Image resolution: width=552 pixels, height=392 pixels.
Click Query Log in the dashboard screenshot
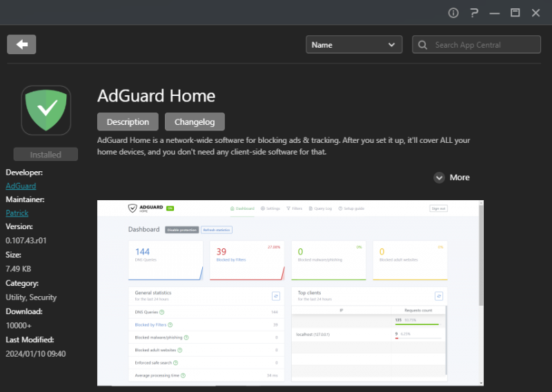tap(320, 208)
